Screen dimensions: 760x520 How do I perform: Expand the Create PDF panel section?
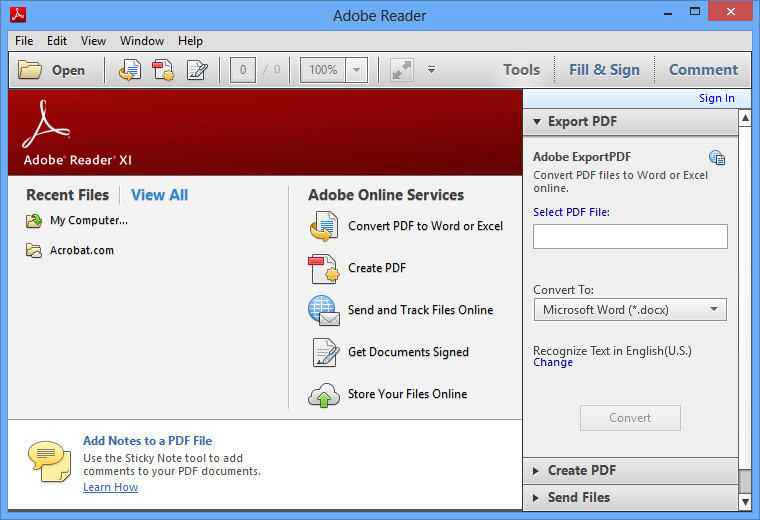point(630,471)
